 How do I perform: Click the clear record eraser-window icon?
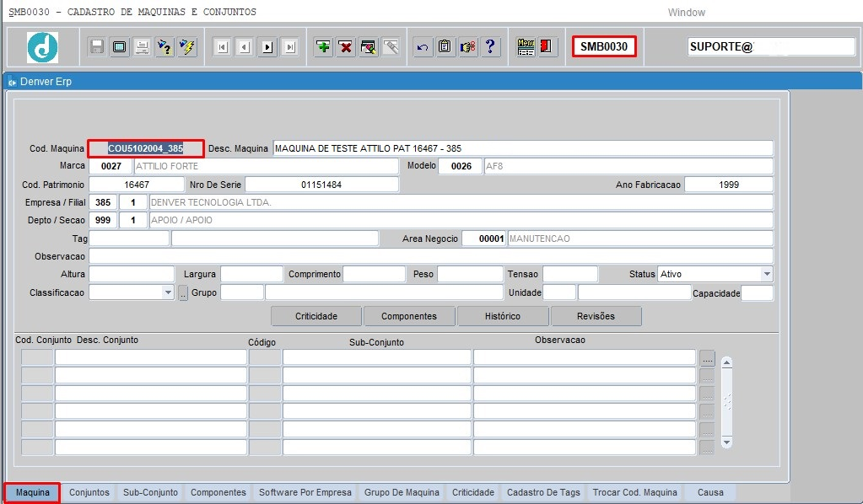click(368, 47)
